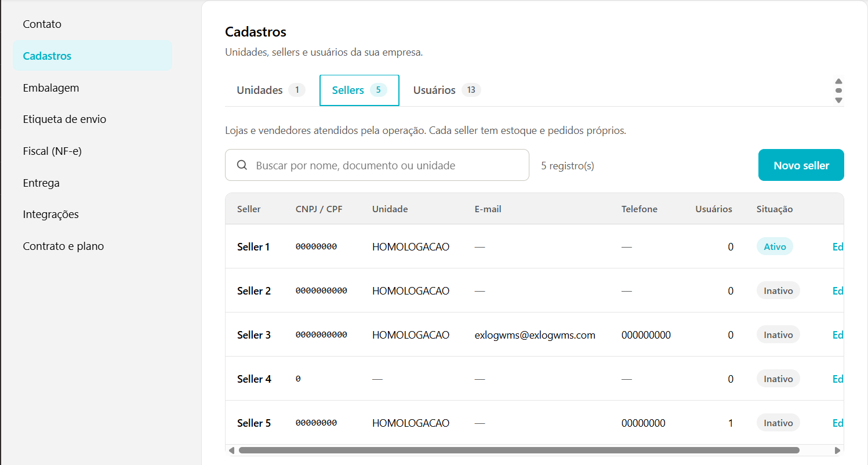
Task: Click the Inativo badge for Seller 4
Action: (x=778, y=379)
